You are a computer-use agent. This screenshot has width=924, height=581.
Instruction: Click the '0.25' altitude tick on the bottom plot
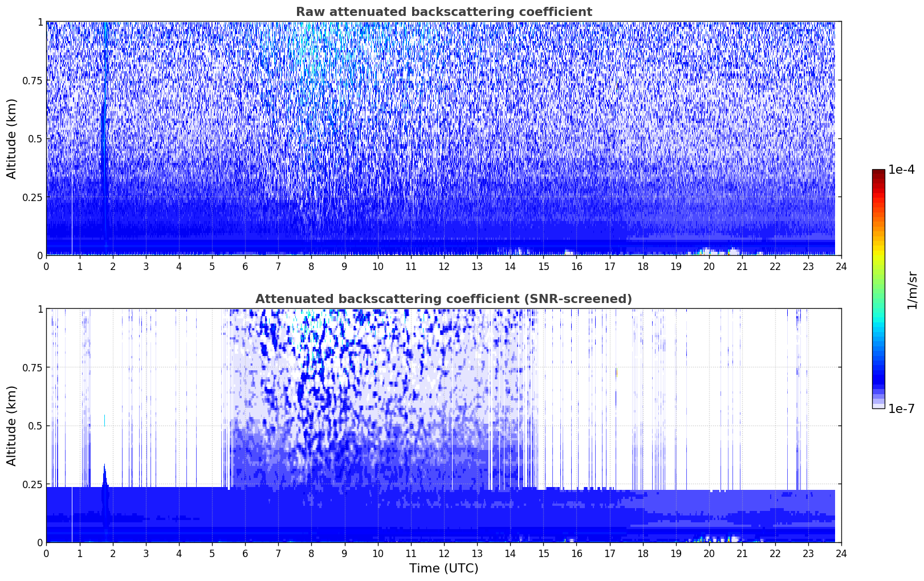tap(32, 484)
